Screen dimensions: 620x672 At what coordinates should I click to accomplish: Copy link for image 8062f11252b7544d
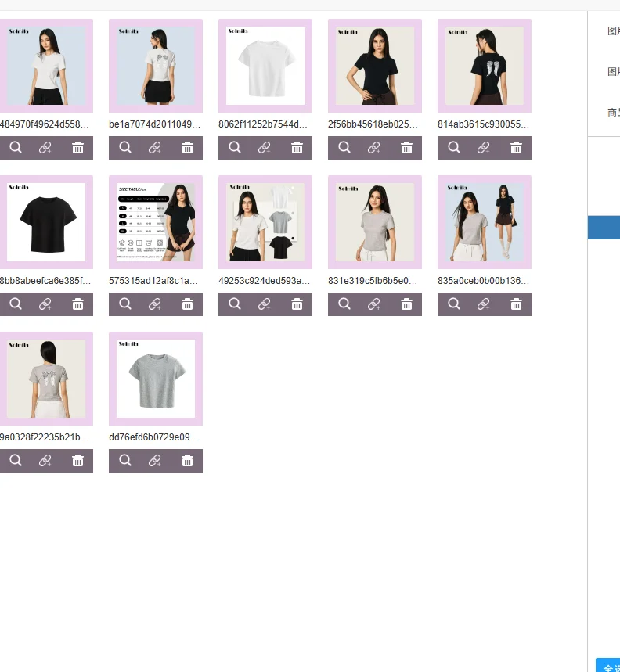click(265, 148)
